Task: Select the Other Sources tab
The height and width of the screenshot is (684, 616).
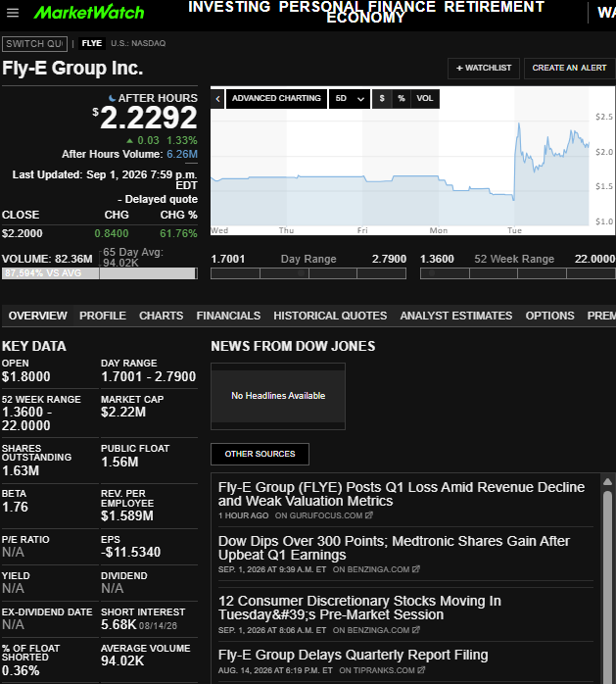Action: (x=260, y=454)
